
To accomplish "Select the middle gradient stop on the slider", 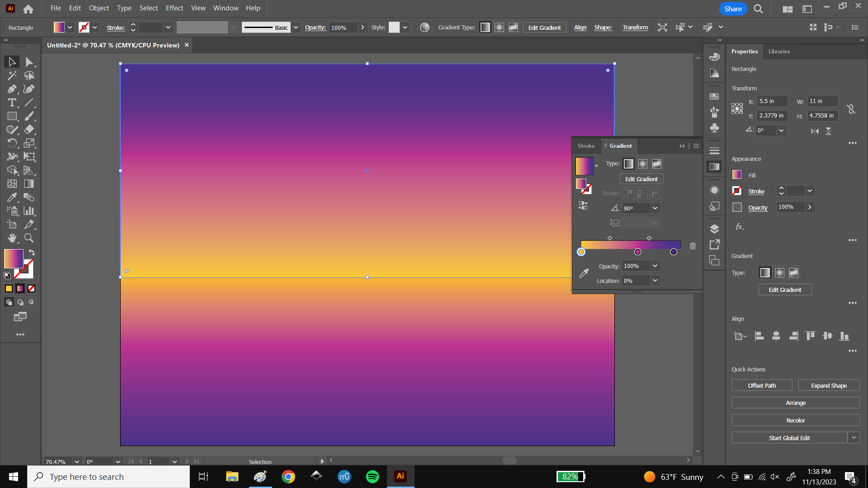I will [637, 252].
